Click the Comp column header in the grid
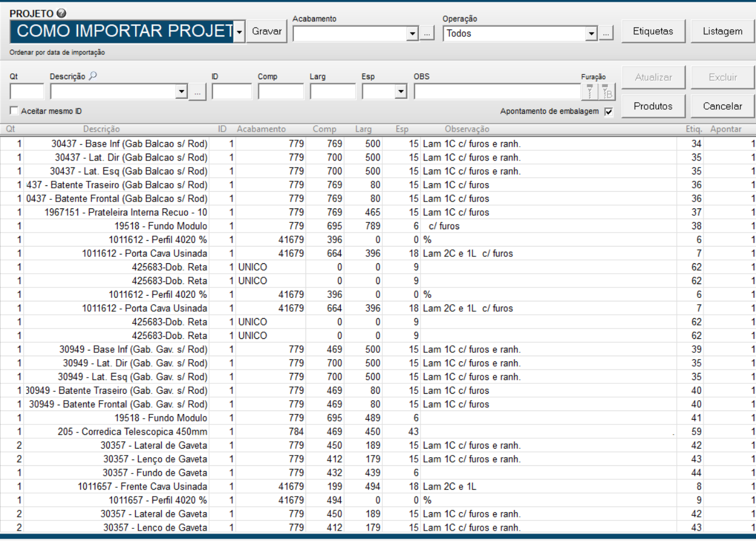The image size is (756, 541). 324,129
